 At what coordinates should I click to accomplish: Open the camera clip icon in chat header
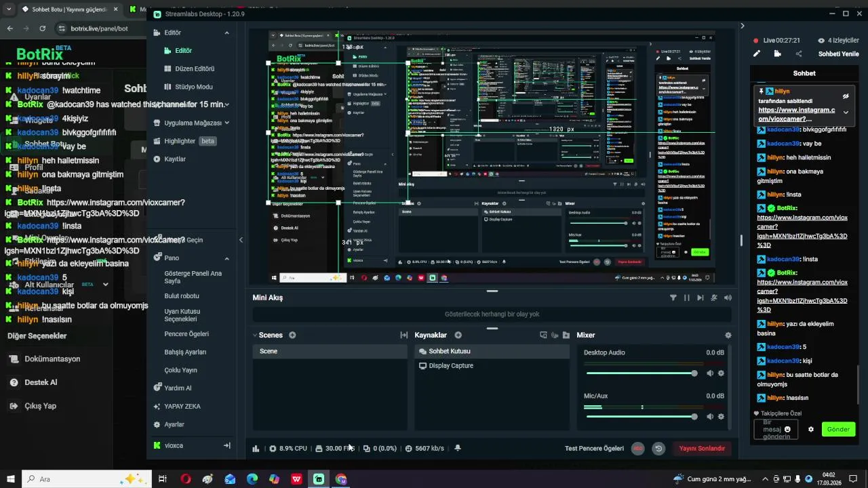pos(777,54)
